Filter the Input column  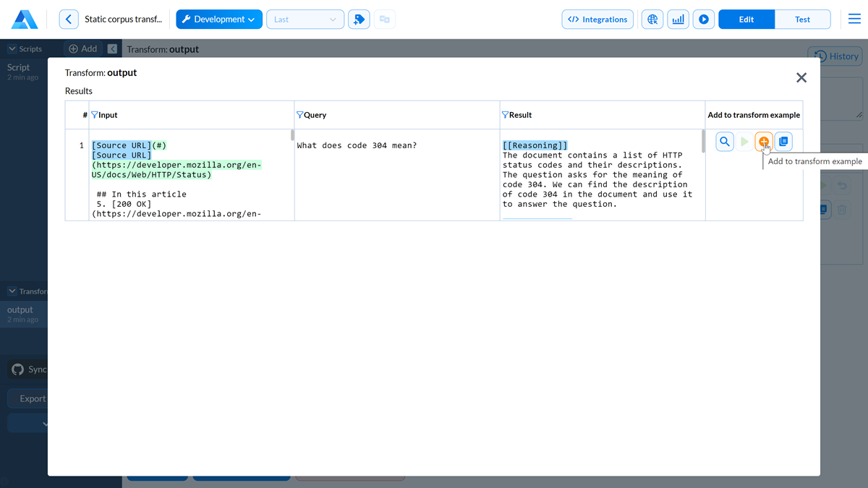pyautogui.click(x=95, y=115)
